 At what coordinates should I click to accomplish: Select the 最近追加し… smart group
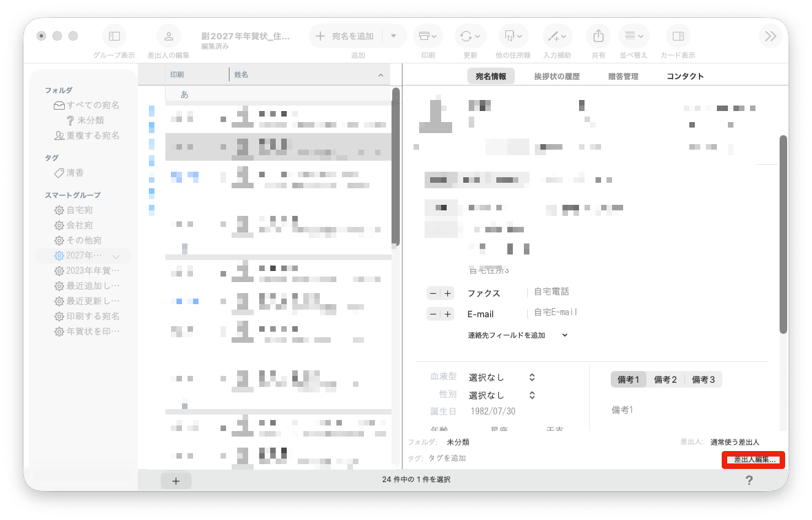click(86, 286)
